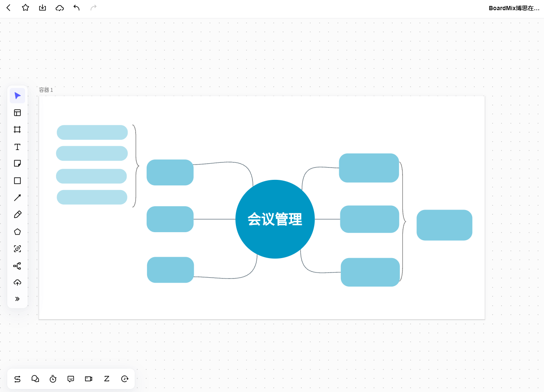
Task: Click the video camera icon in bottom toolbar
Action: (89, 379)
